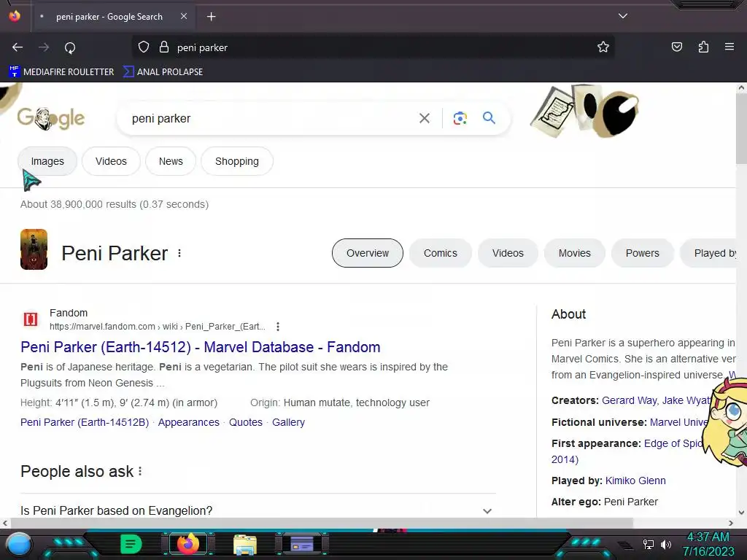The height and width of the screenshot is (560, 747).
Task: Open the Edge of Spider first appearance link
Action: tap(673, 444)
